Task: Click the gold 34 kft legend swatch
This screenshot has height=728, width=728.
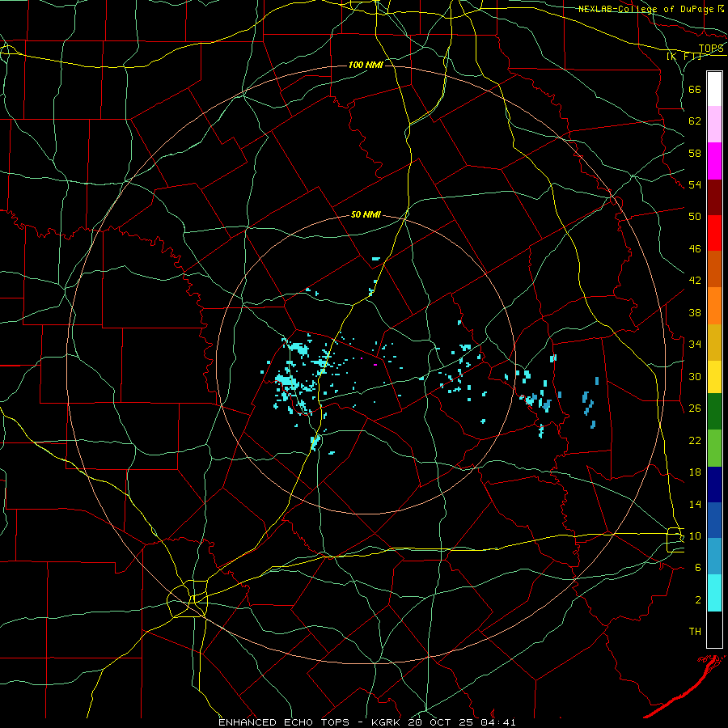Action: click(714, 342)
